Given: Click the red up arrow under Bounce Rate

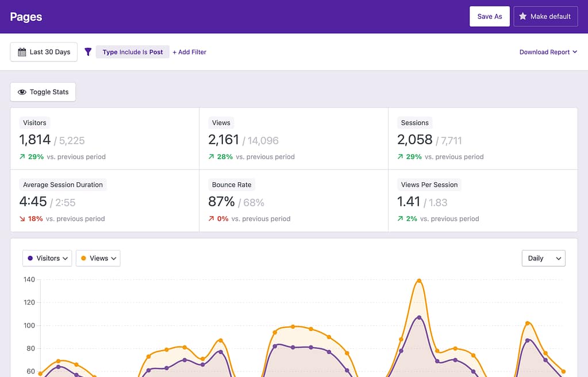Looking at the screenshot, I should tap(212, 219).
